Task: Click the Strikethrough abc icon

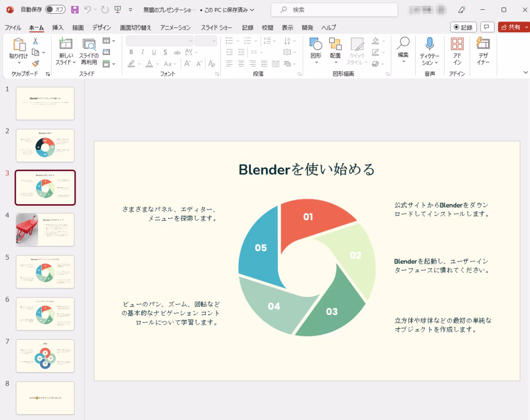Action: (x=177, y=52)
